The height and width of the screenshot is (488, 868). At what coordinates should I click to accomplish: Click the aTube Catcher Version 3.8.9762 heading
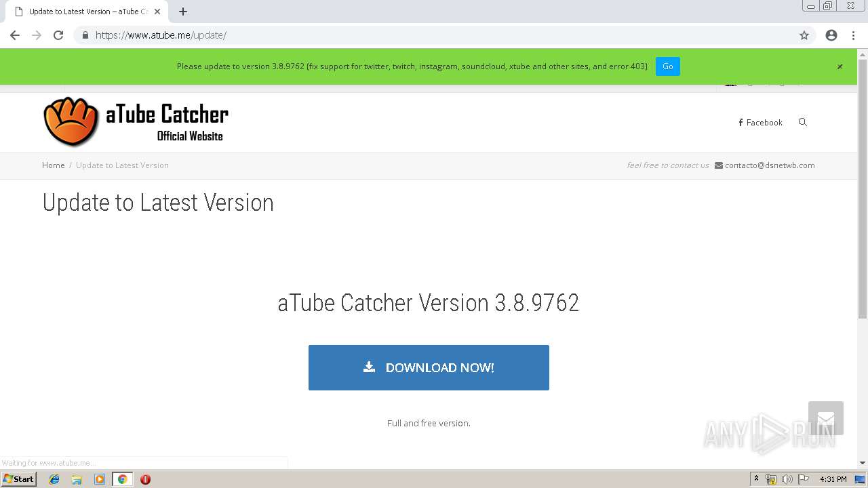[x=429, y=303]
